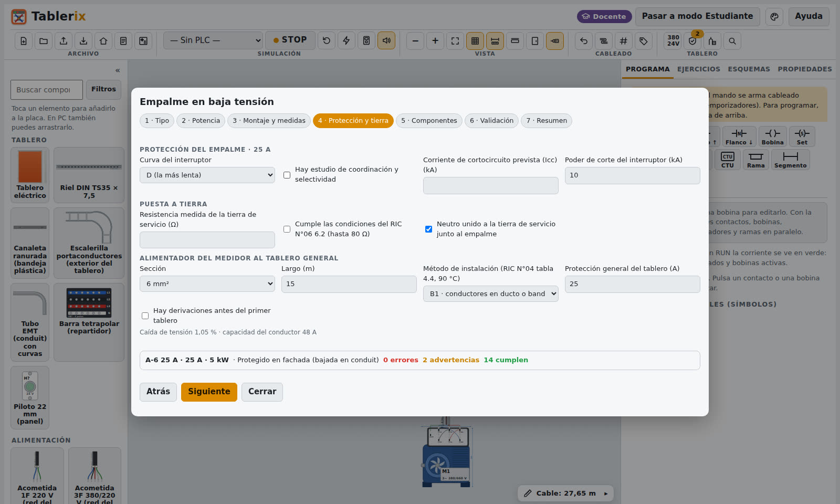Click the door view icon in Vista

click(535, 41)
